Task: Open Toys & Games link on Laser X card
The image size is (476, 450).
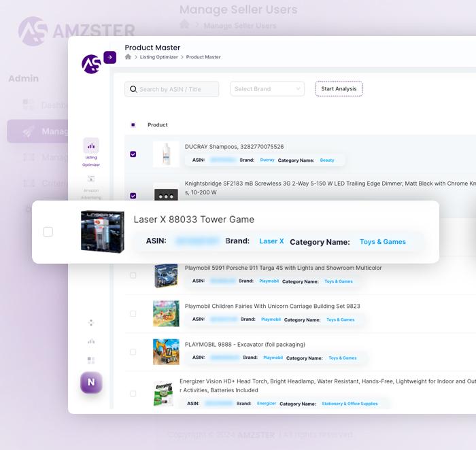Action: pyautogui.click(x=382, y=242)
